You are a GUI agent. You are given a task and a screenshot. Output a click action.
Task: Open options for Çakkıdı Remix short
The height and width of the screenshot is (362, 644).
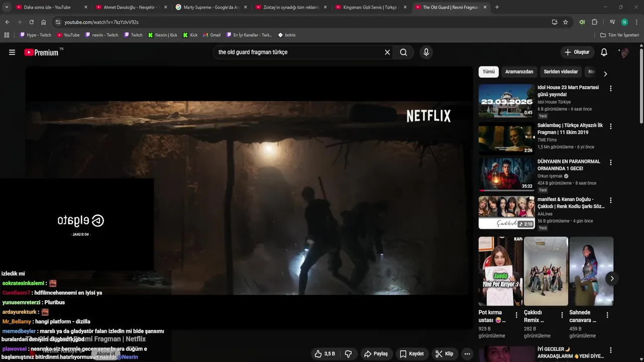click(x=561, y=315)
